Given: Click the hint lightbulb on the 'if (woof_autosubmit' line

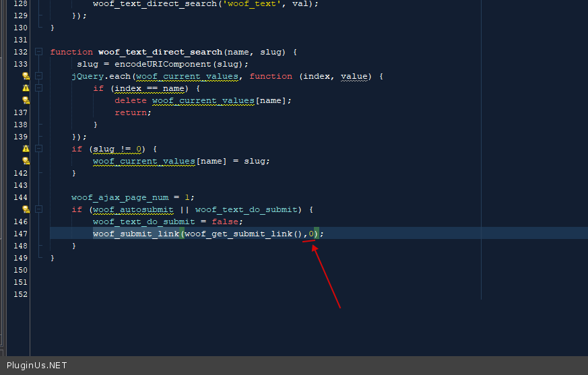Looking at the screenshot, I should [26, 209].
